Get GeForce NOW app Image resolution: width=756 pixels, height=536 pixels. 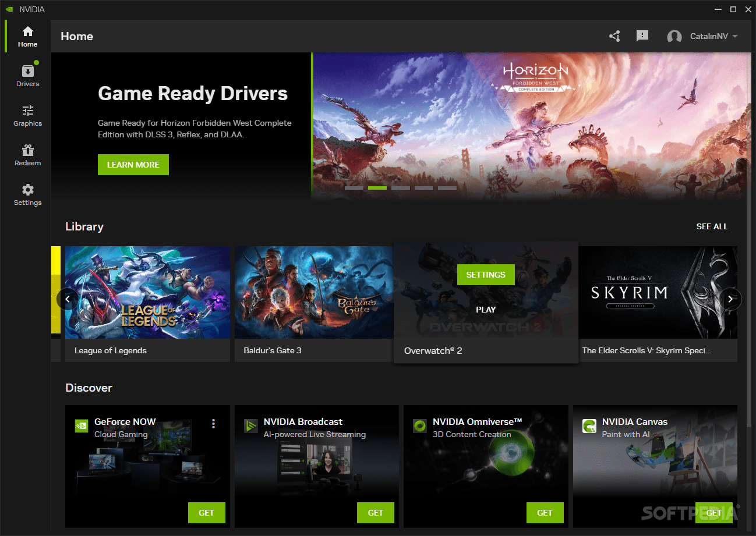click(x=207, y=513)
